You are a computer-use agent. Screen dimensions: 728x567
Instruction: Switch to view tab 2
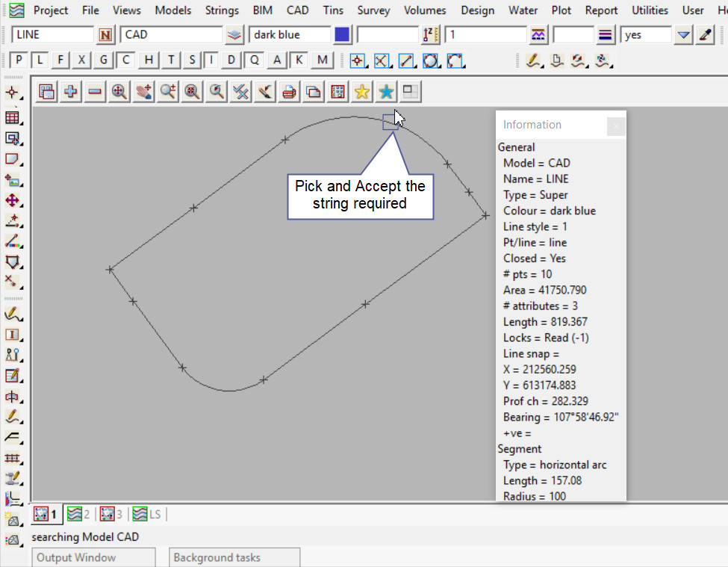pyautogui.click(x=78, y=514)
